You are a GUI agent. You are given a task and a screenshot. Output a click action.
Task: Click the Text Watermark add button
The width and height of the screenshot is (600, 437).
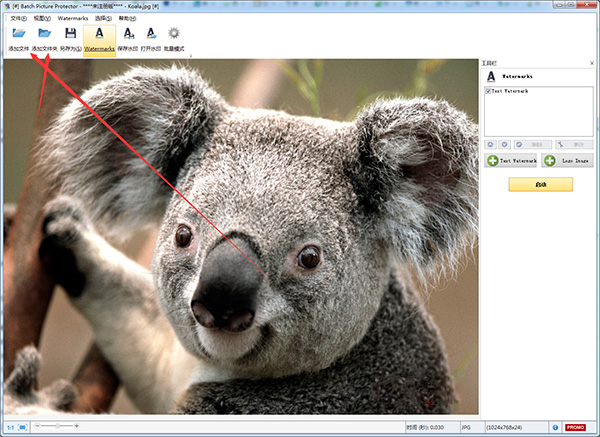(x=512, y=160)
